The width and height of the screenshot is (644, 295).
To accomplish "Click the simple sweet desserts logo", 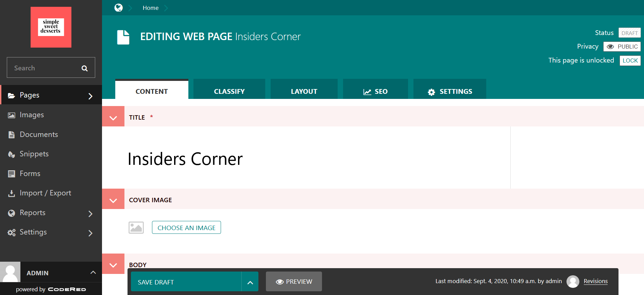I will (51, 27).
